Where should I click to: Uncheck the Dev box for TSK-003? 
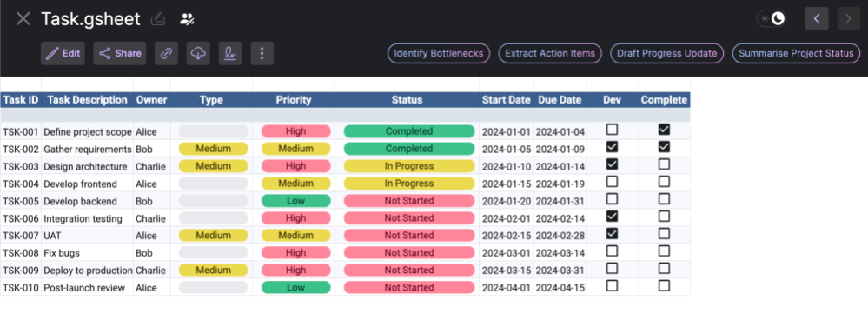click(612, 164)
